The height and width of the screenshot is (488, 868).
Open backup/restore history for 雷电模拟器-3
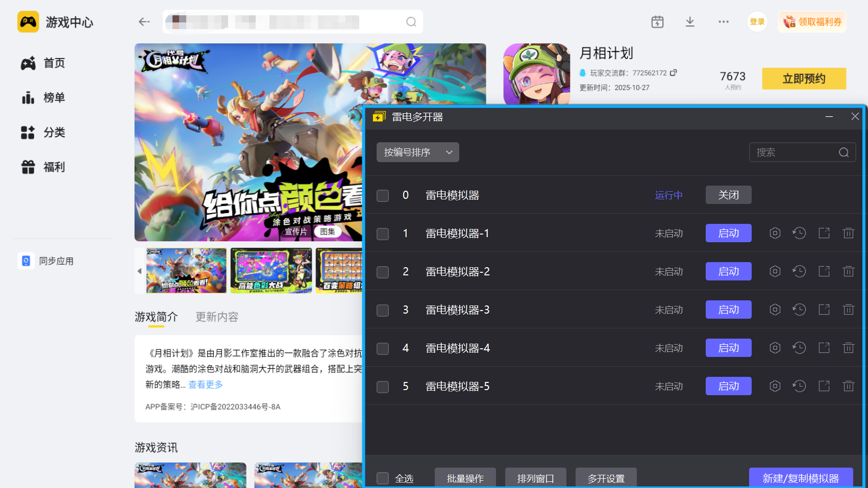click(799, 310)
